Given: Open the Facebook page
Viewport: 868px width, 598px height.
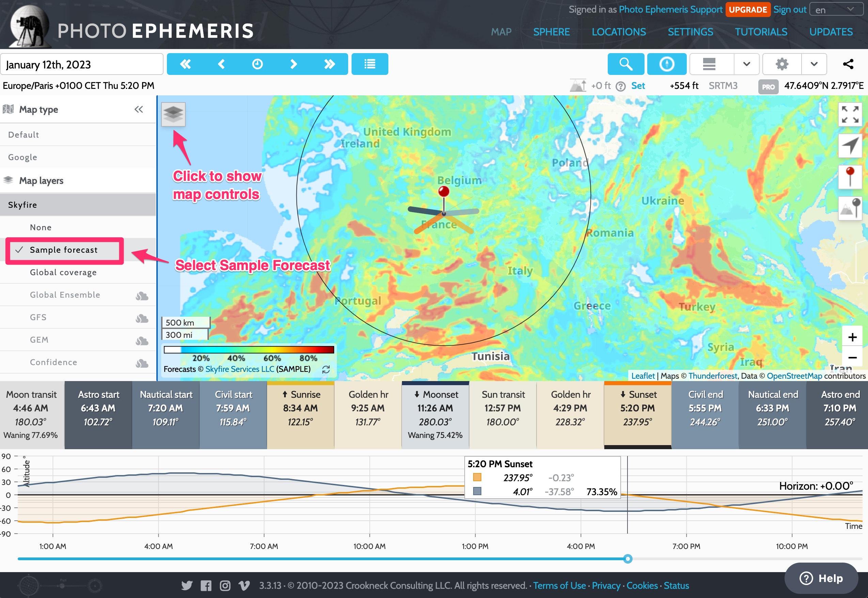Looking at the screenshot, I should click(x=206, y=585).
